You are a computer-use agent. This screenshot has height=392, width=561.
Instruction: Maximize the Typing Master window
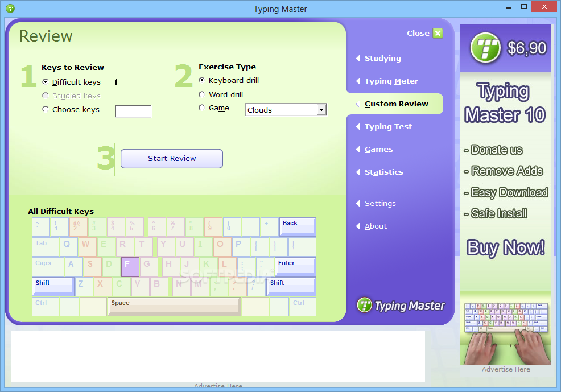tap(524, 7)
